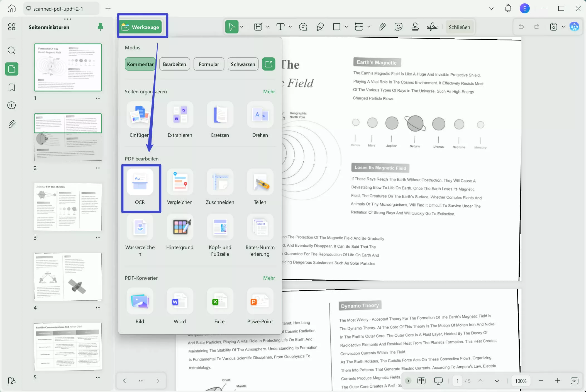Switch to Schwärzen mode
The width and height of the screenshot is (586, 392).
243,64
